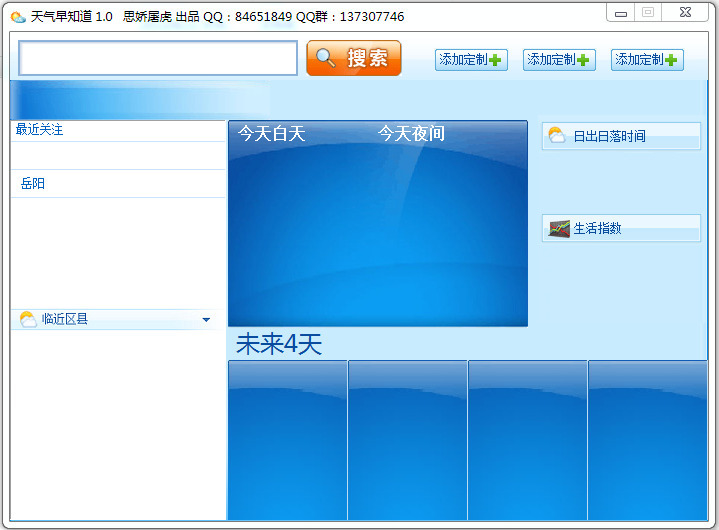The height and width of the screenshot is (530, 719).
Task: Click the 未来4天 heading
Action: [279, 344]
